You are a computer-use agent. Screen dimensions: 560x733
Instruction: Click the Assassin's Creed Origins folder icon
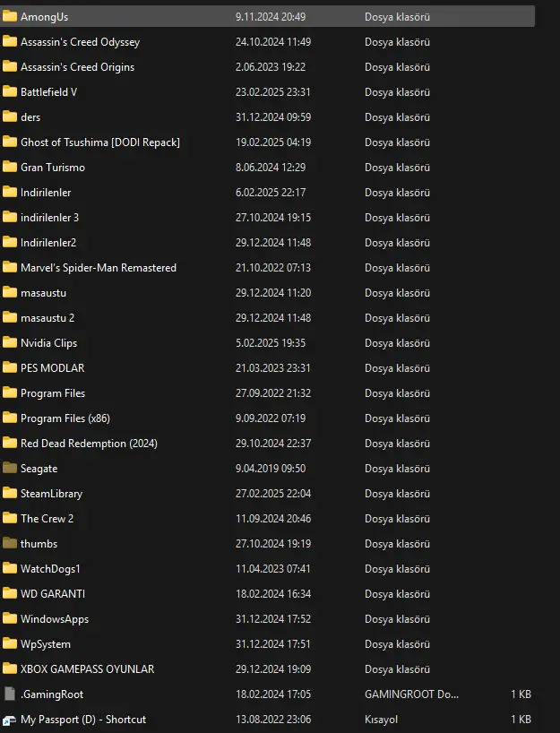[10, 67]
